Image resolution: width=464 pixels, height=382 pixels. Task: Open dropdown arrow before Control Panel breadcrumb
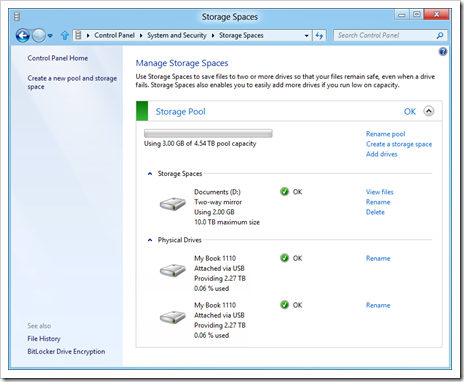(88, 36)
